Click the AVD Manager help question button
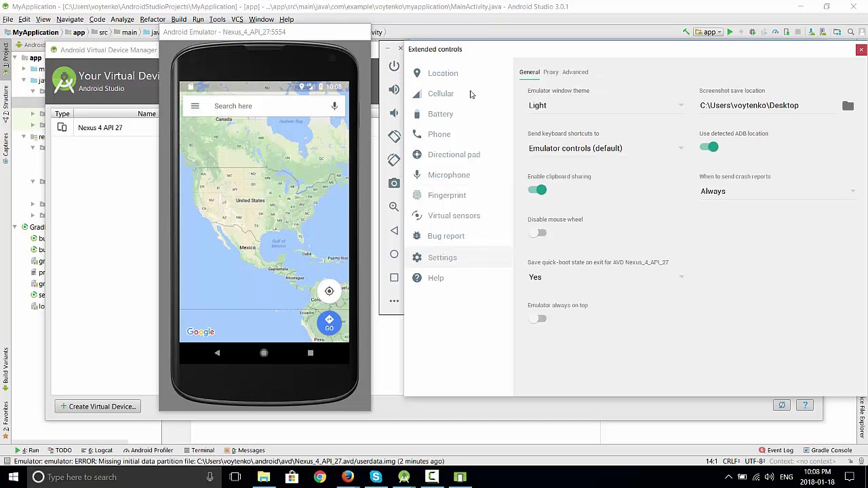Image resolution: width=868 pixels, height=488 pixels. (x=805, y=405)
